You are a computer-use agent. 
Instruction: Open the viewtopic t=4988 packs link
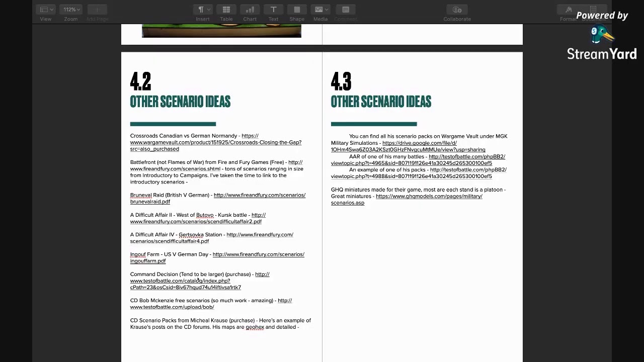pyautogui.click(x=411, y=176)
